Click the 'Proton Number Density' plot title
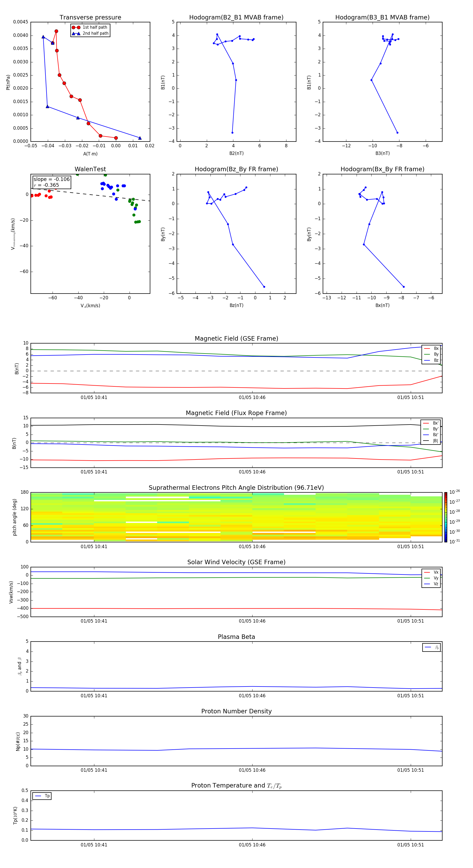The image size is (473, 868). point(236,711)
